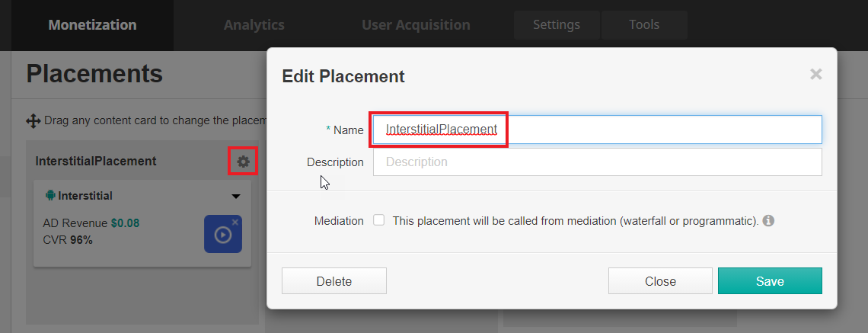The width and height of the screenshot is (868, 333).
Task: Go to the User Acquisition tab
Action: 416,25
